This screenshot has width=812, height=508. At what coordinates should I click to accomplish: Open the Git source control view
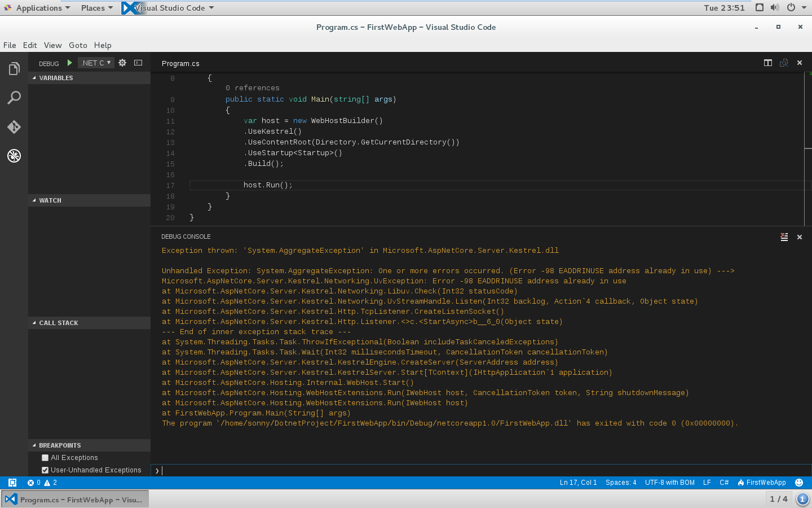pyautogui.click(x=14, y=127)
